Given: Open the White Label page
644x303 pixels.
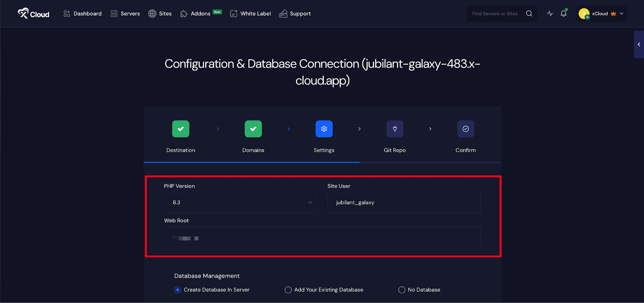Looking at the screenshot, I should [250, 14].
